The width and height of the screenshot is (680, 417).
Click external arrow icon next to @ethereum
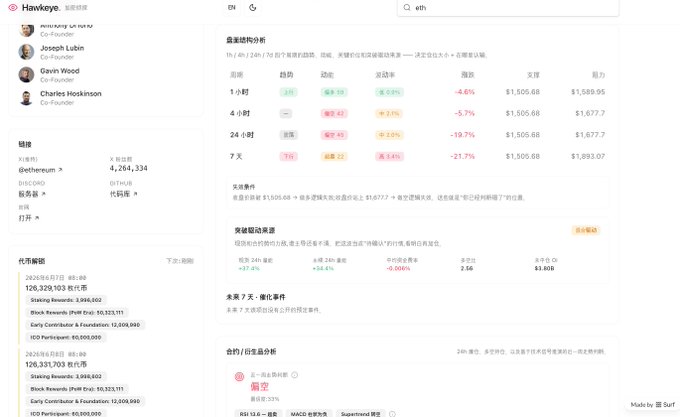coord(60,170)
